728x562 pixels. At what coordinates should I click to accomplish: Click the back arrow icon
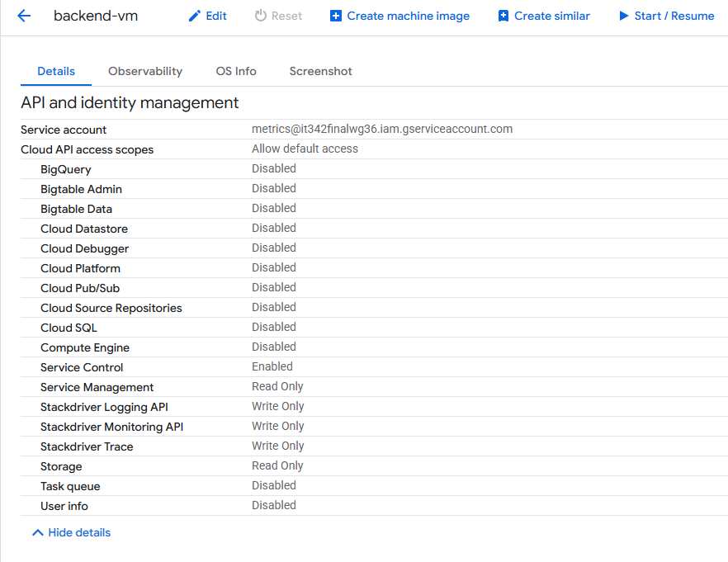click(24, 16)
